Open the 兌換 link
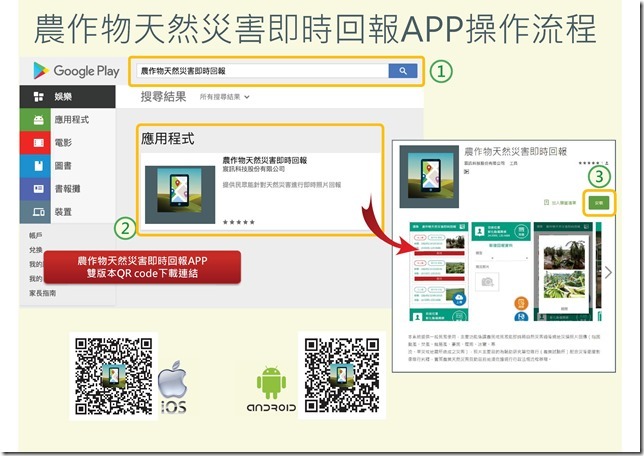This screenshot has height=456, width=644. click(36, 250)
